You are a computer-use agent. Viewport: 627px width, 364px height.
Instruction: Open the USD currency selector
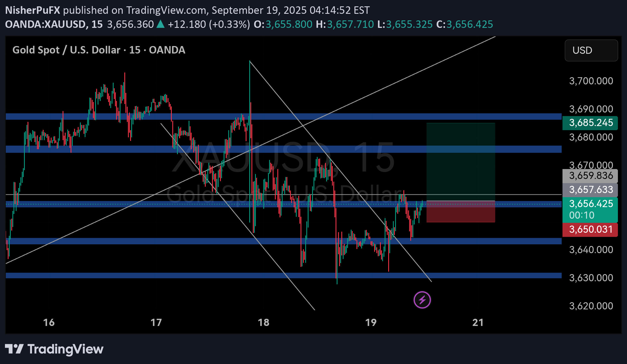click(x=591, y=50)
